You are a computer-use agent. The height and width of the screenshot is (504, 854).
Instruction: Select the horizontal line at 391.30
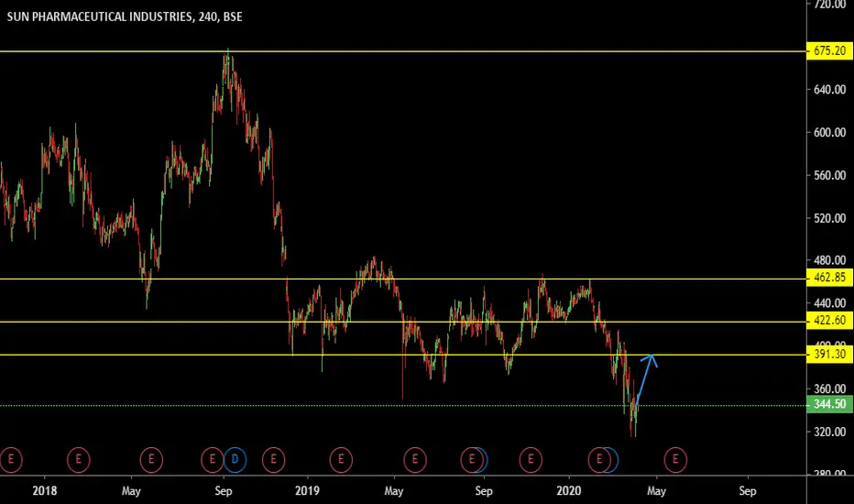403,356
